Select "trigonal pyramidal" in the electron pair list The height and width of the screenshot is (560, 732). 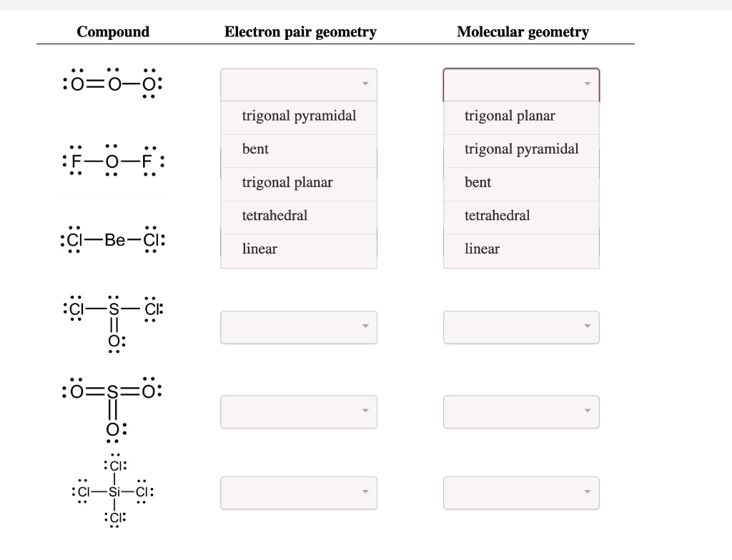pos(299,116)
